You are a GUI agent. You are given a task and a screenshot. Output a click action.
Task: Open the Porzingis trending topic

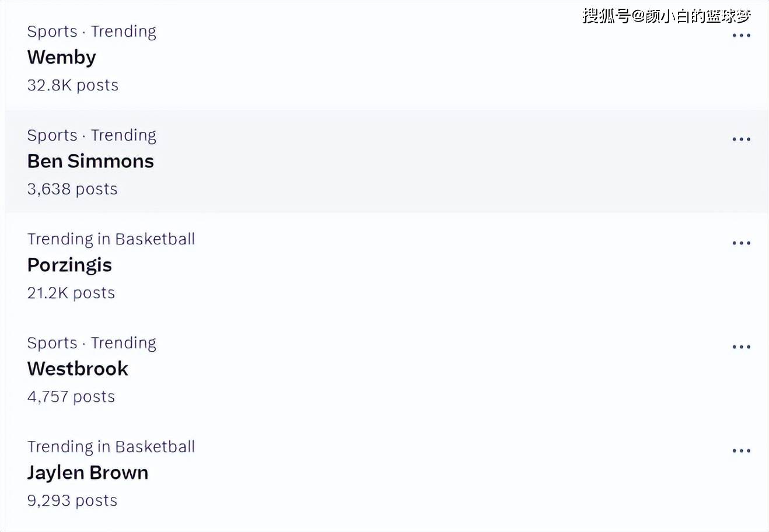tap(69, 265)
